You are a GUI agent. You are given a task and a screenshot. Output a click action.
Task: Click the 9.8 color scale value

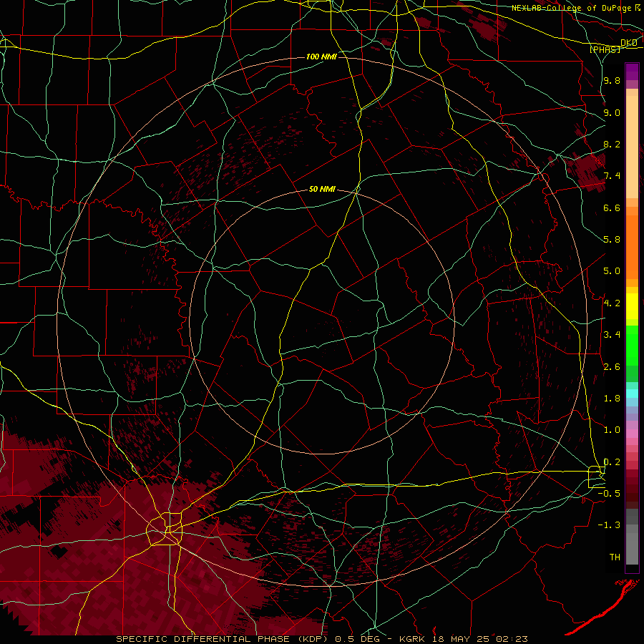pyautogui.click(x=612, y=80)
